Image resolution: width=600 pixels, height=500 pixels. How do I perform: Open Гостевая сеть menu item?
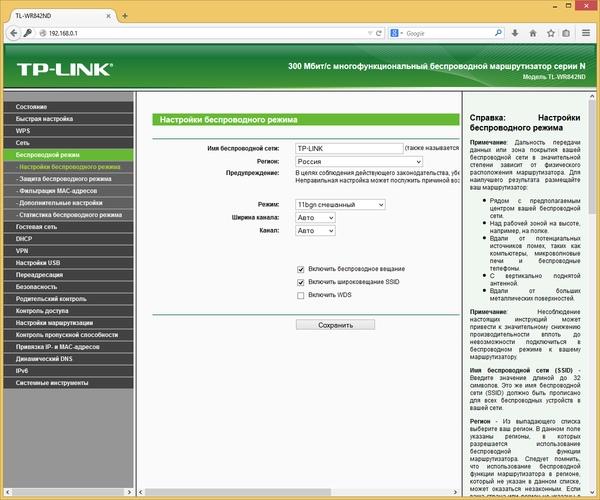pyautogui.click(x=69, y=227)
